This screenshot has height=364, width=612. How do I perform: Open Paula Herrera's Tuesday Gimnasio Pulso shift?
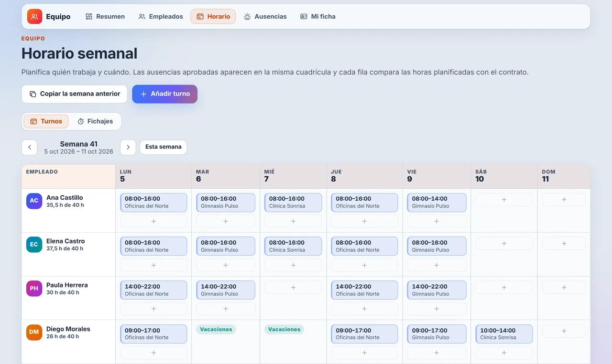[226, 290]
